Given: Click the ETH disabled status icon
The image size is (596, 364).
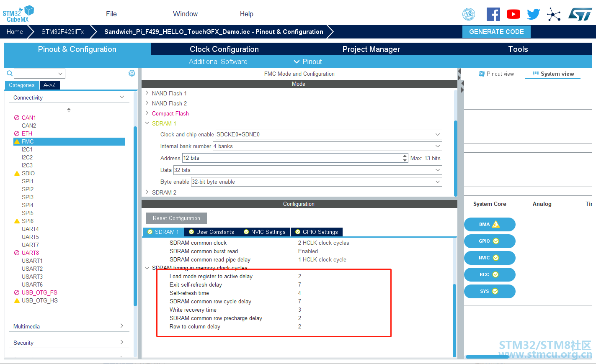Looking at the screenshot, I should [17, 133].
